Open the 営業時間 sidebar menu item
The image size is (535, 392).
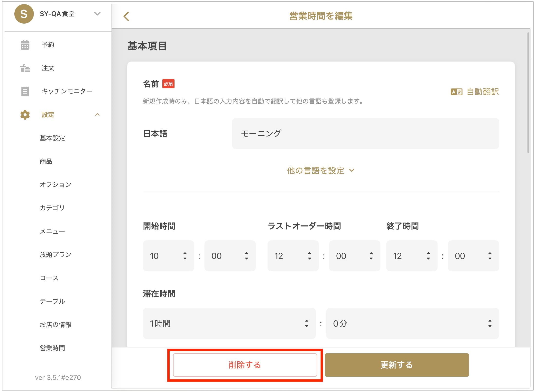52,348
